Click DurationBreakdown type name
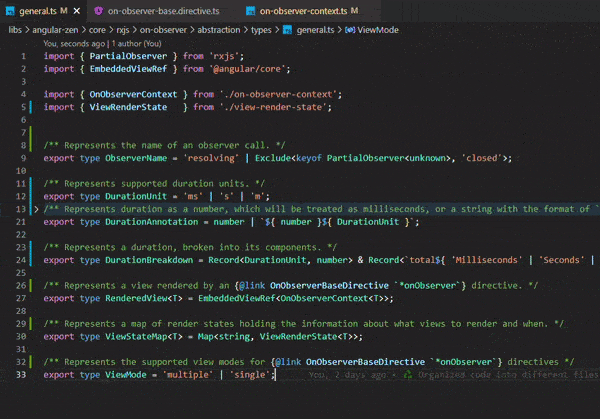Image resolution: width=600 pixels, height=419 pixels. [149, 260]
